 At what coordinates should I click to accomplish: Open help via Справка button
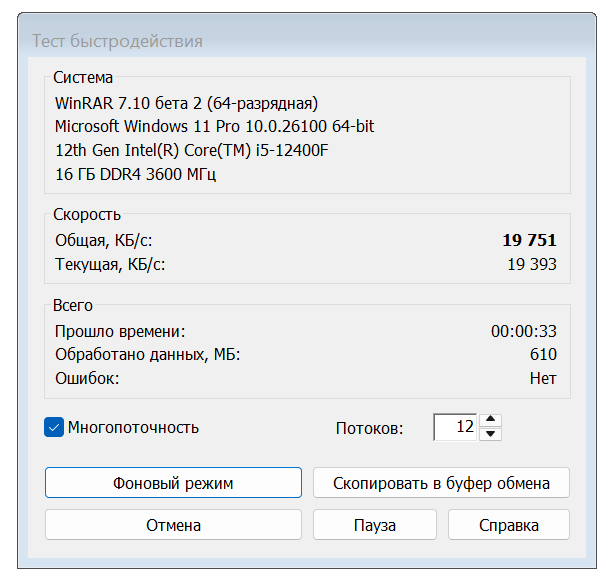click(508, 525)
